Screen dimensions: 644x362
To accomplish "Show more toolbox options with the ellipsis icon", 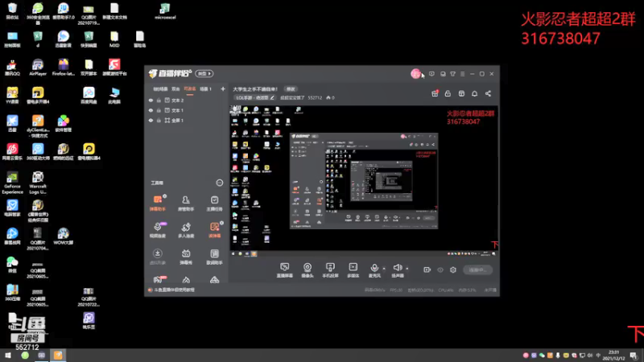I will tap(219, 183).
